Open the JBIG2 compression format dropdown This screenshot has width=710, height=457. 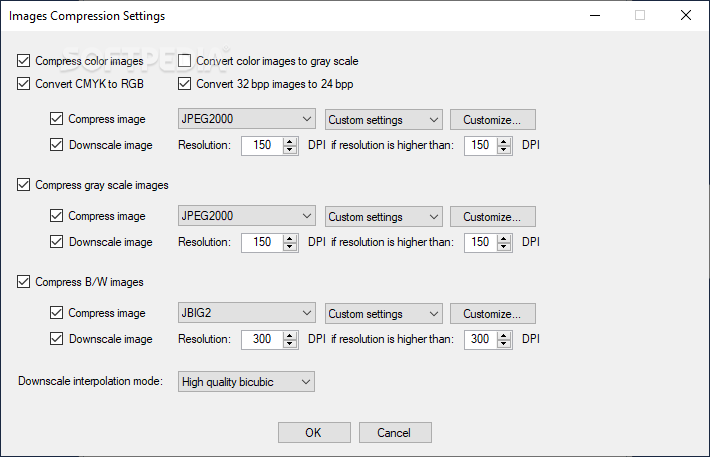click(246, 314)
